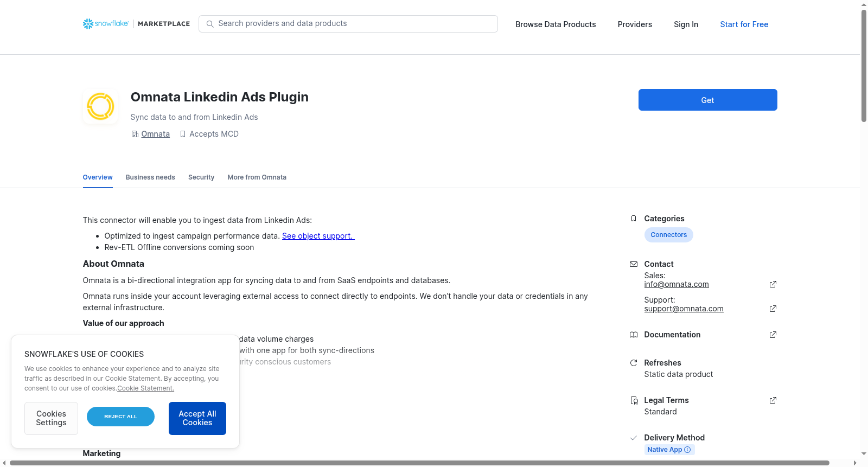Screen dimensions: 868x467
Task: Click the building icon beside Omnata provider
Action: tap(135, 134)
